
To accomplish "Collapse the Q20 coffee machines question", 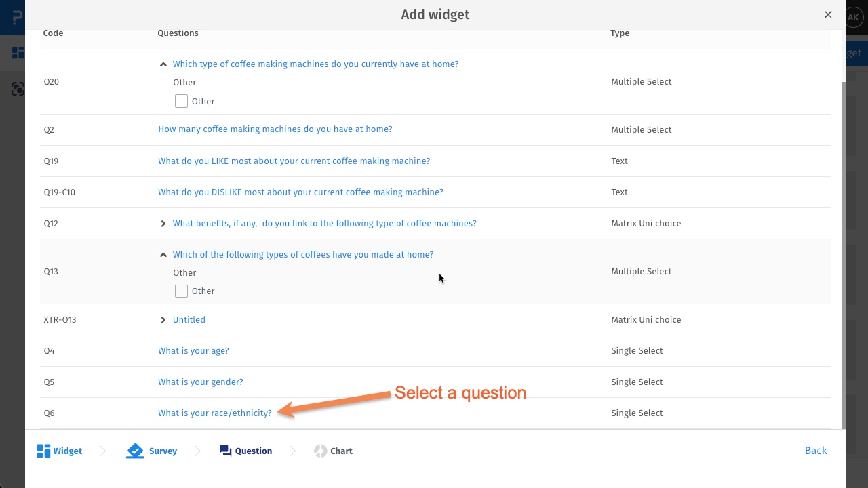I will 163,64.
